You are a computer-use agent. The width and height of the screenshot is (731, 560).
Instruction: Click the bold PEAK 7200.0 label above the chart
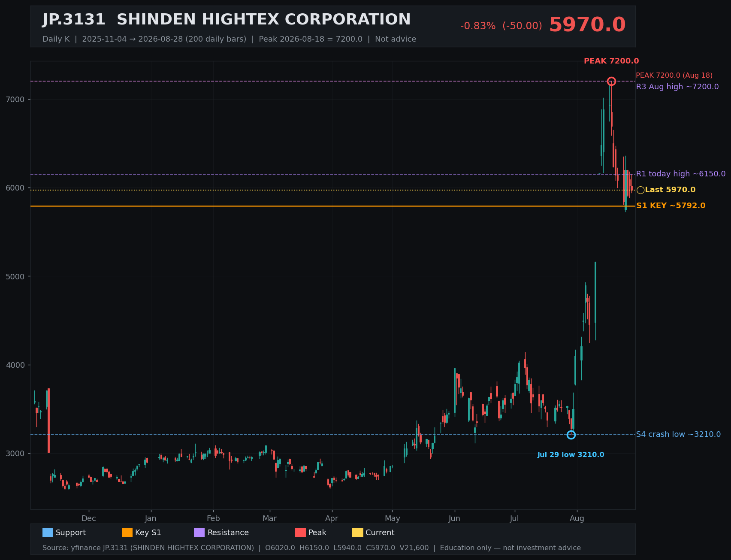611,61
